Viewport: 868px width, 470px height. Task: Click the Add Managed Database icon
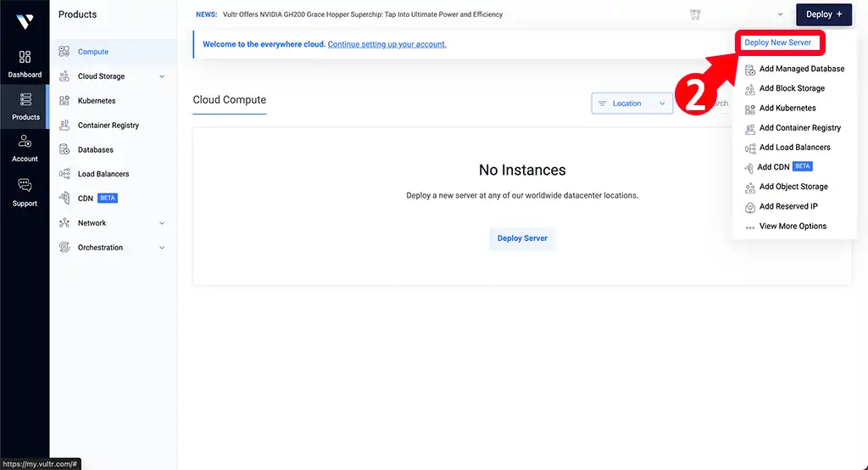pyautogui.click(x=750, y=70)
